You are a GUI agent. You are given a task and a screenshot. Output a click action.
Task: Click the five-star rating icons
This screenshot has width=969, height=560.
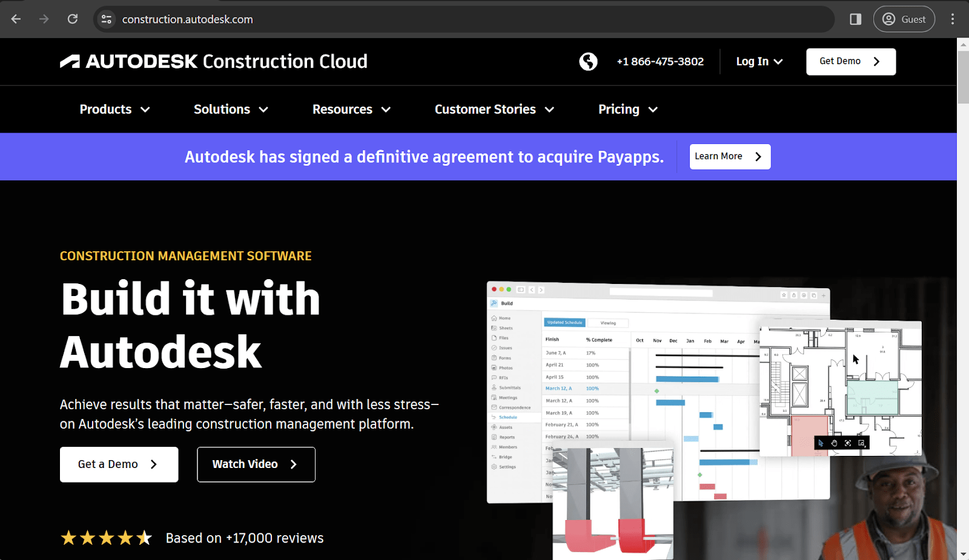(107, 538)
